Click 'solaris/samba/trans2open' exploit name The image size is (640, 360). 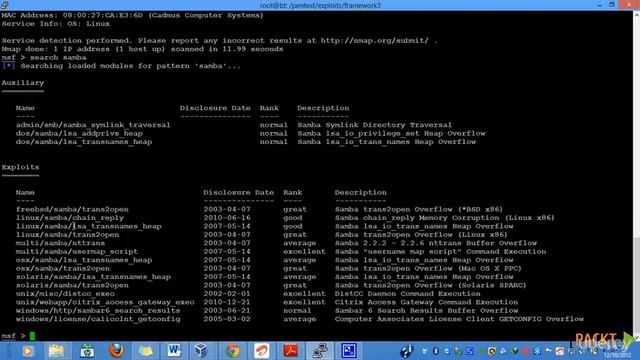click(x=72, y=285)
